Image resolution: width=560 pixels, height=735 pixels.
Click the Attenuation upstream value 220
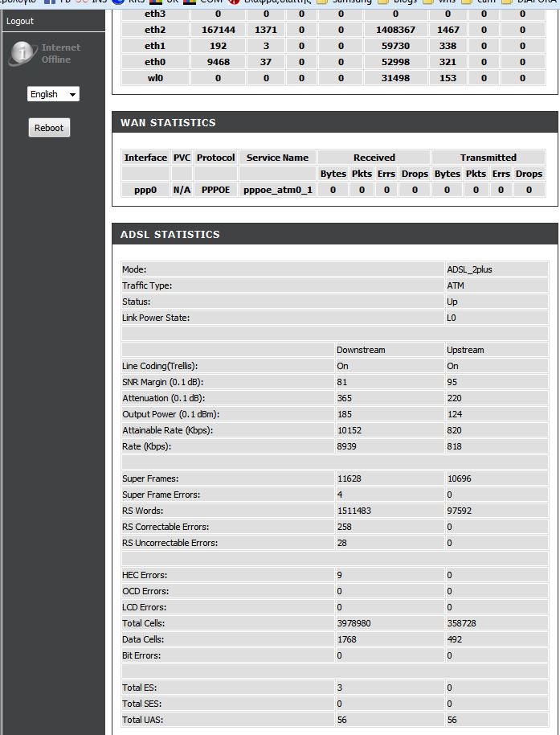tap(454, 398)
